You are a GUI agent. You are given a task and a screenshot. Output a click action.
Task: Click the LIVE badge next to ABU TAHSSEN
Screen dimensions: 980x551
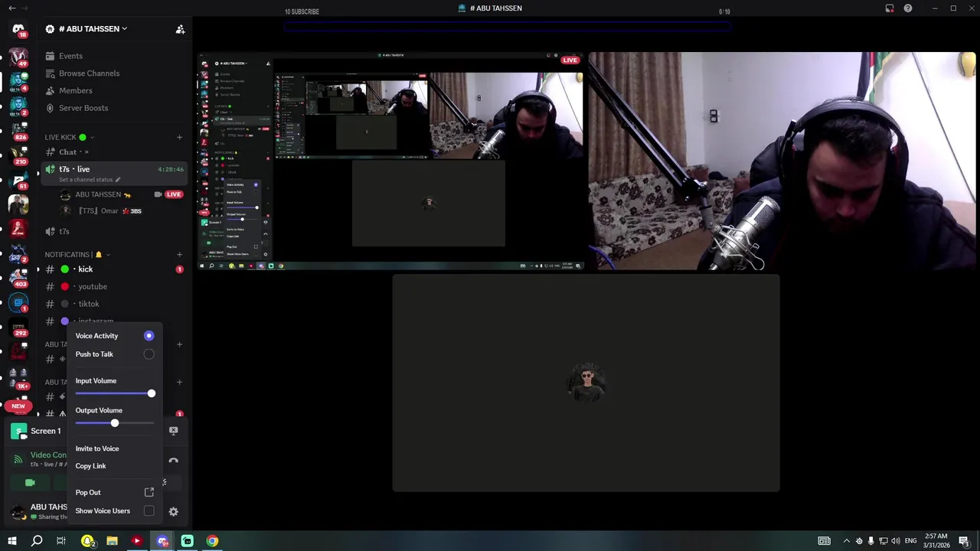coord(174,194)
